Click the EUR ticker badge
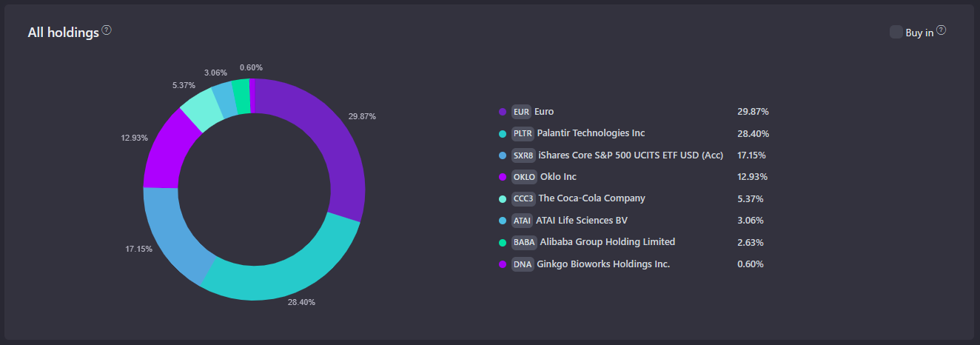 pos(522,112)
